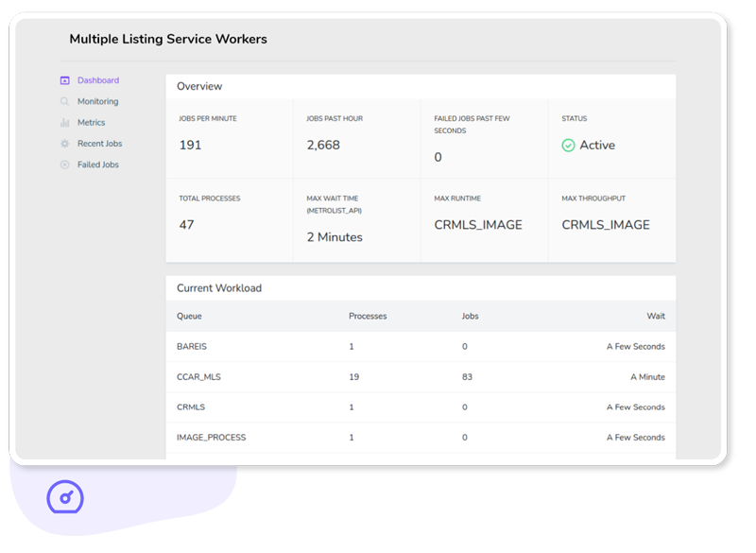This screenshot has height=553, width=756.
Task: Click the green Active status checkmark icon
Action: pyautogui.click(x=568, y=147)
